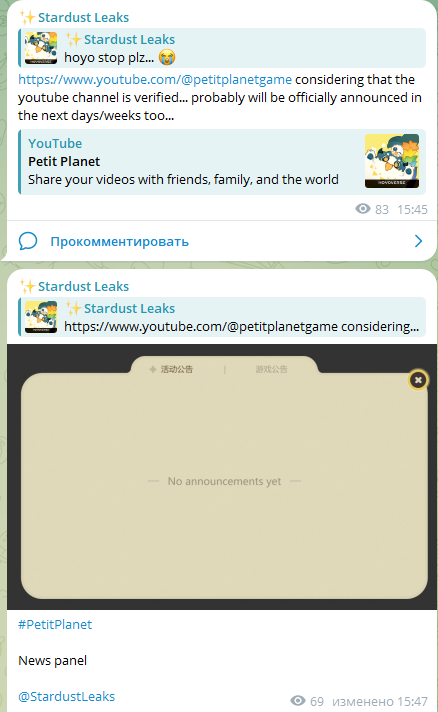This screenshot has width=438, height=712.
Task: Select the 游戏公告 tab in the image
Action: coord(271,369)
